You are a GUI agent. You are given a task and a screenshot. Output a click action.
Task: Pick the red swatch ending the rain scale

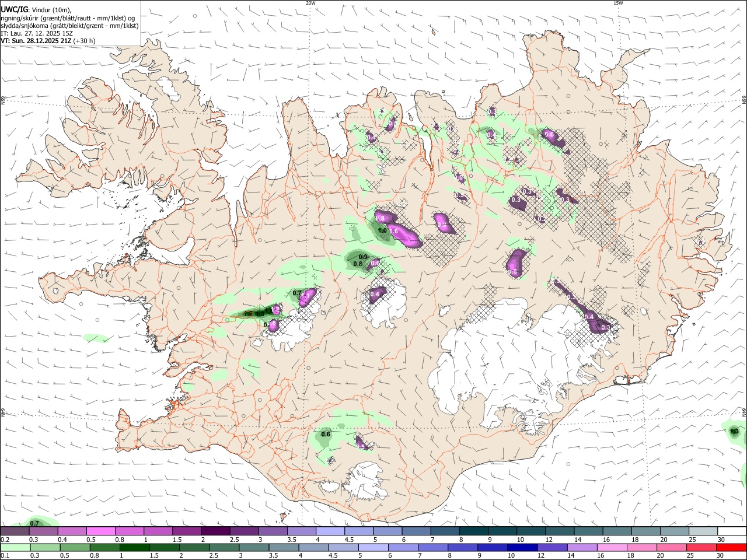(732, 547)
